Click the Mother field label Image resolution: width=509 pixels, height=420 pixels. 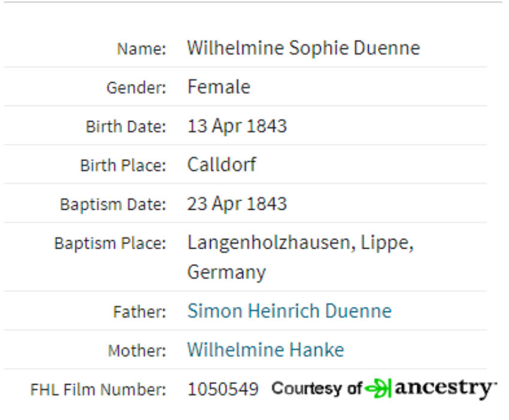click(x=137, y=351)
